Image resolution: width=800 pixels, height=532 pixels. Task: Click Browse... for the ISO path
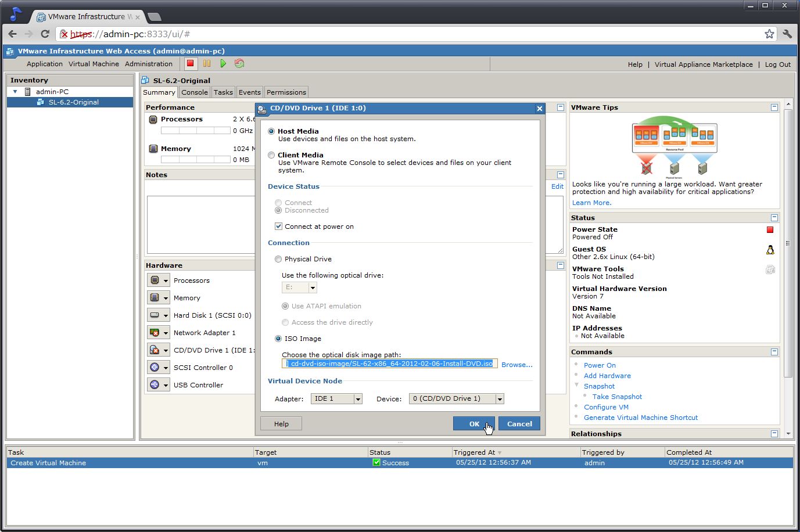point(517,365)
